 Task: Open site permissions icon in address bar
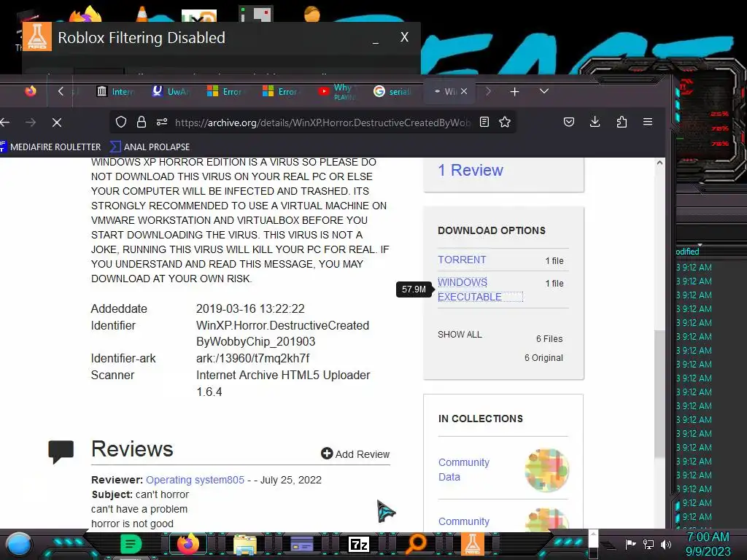(162, 122)
